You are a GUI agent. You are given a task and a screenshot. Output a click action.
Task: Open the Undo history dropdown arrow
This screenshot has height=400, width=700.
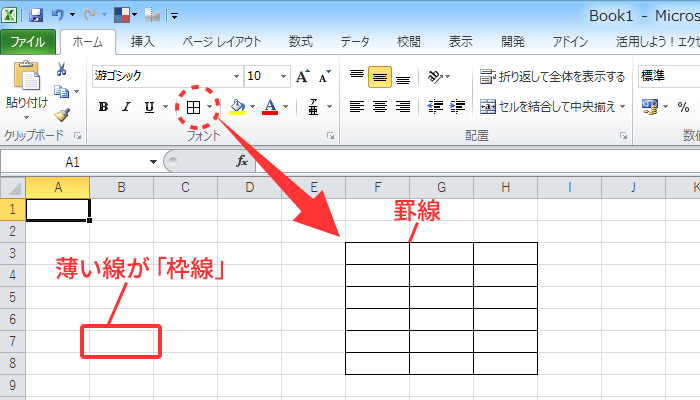coord(72,15)
